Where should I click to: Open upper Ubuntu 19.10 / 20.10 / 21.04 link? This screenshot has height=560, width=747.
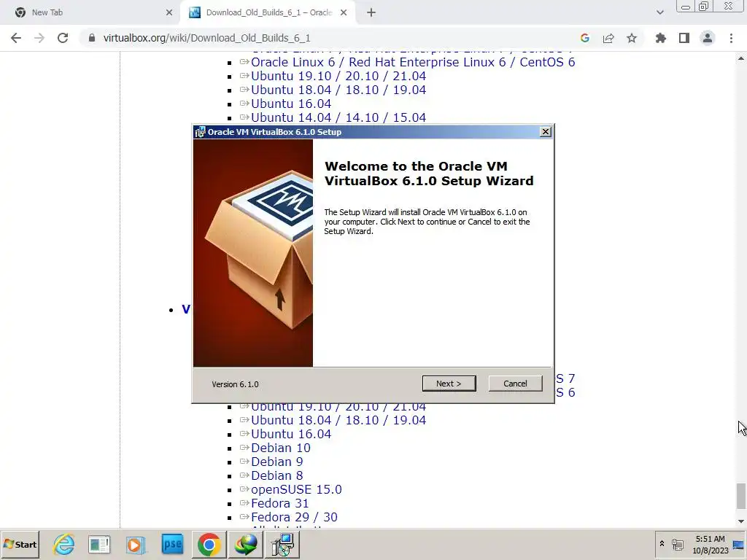pyautogui.click(x=338, y=76)
